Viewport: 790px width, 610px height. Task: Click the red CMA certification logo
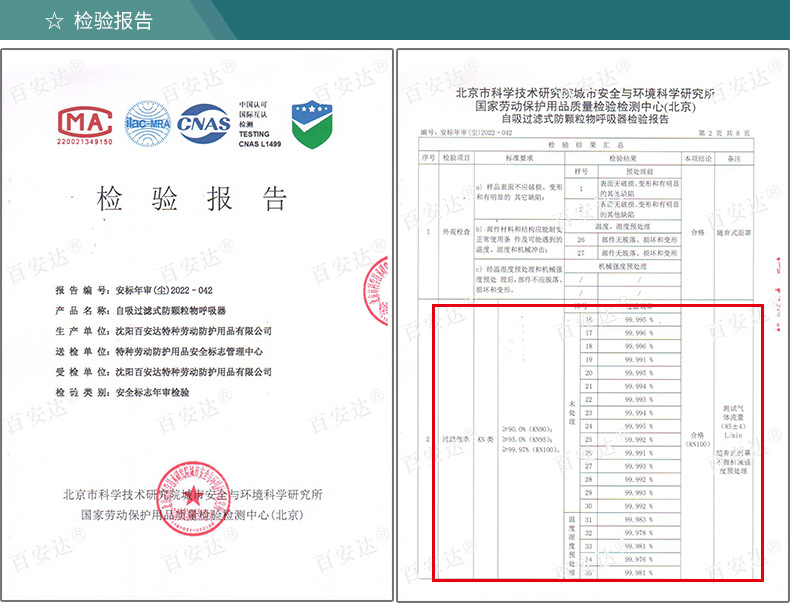coord(85,122)
